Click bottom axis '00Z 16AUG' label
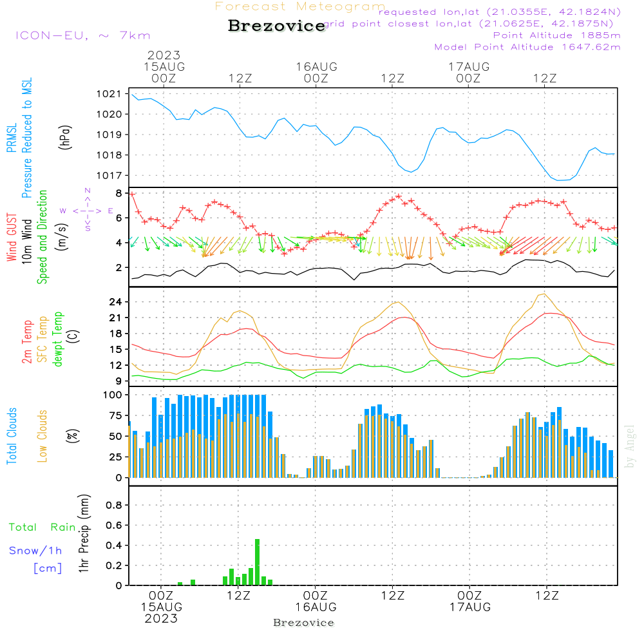644x644 pixels. click(316, 601)
